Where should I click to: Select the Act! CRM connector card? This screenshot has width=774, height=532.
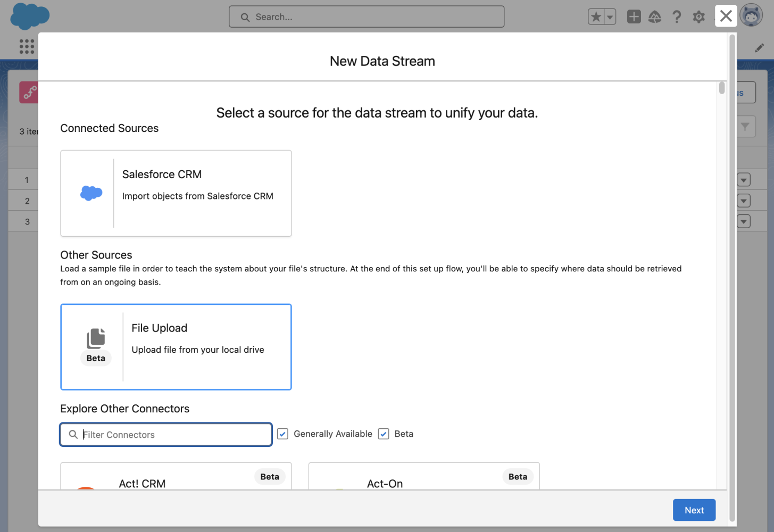(176, 479)
